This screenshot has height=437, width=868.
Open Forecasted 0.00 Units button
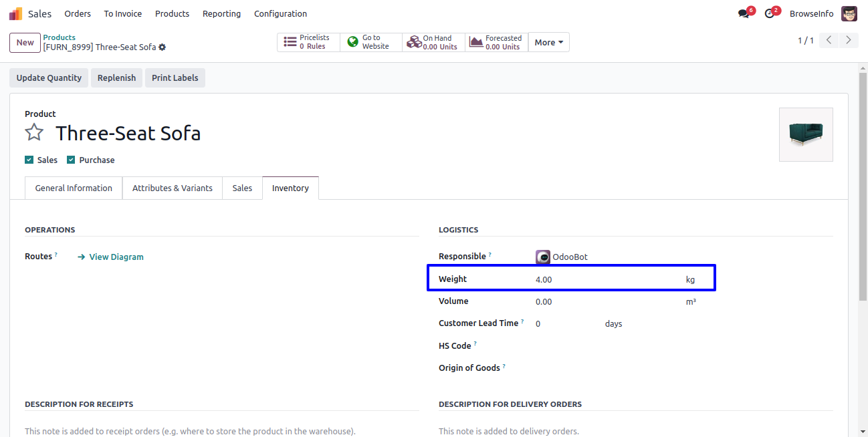pos(497,42)
